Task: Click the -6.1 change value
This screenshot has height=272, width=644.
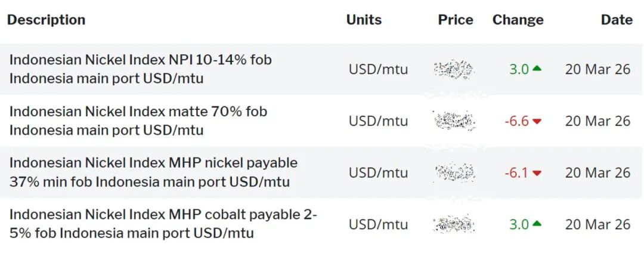Action: 517,173
